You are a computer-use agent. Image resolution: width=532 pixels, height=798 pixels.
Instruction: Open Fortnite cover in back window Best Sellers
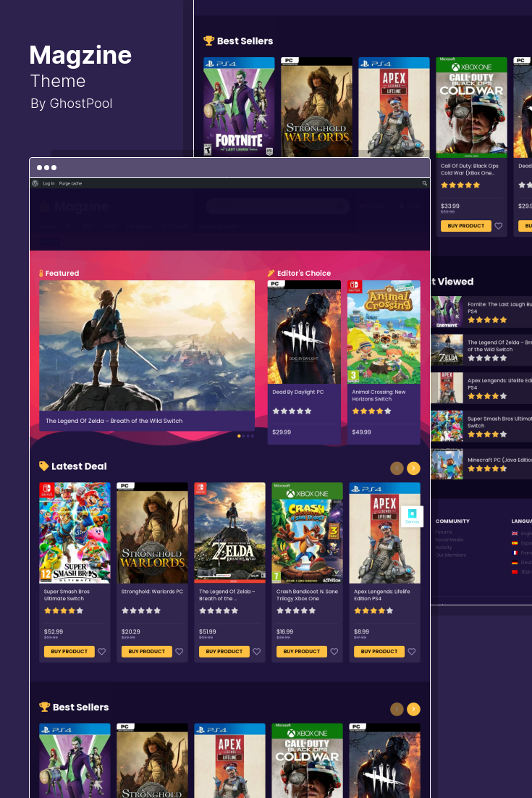239,107
